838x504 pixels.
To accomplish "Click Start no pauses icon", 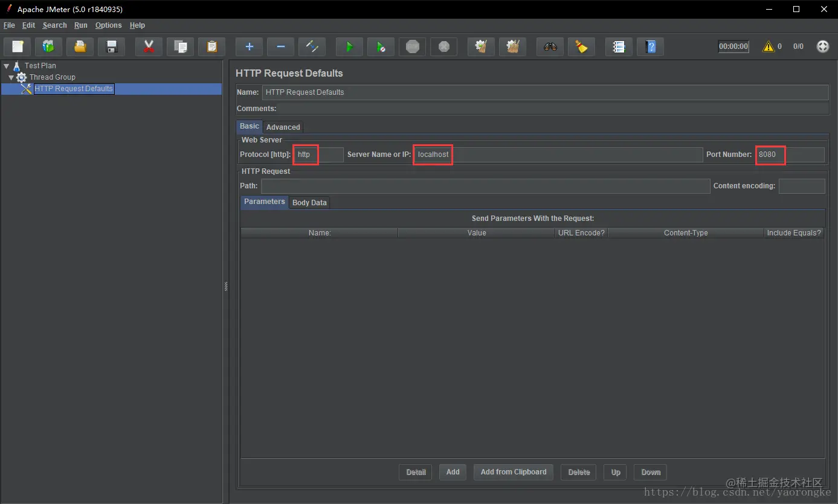I will pos(381,46).
